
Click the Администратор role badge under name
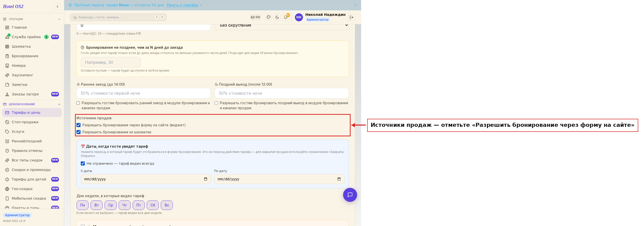[317, 20]
